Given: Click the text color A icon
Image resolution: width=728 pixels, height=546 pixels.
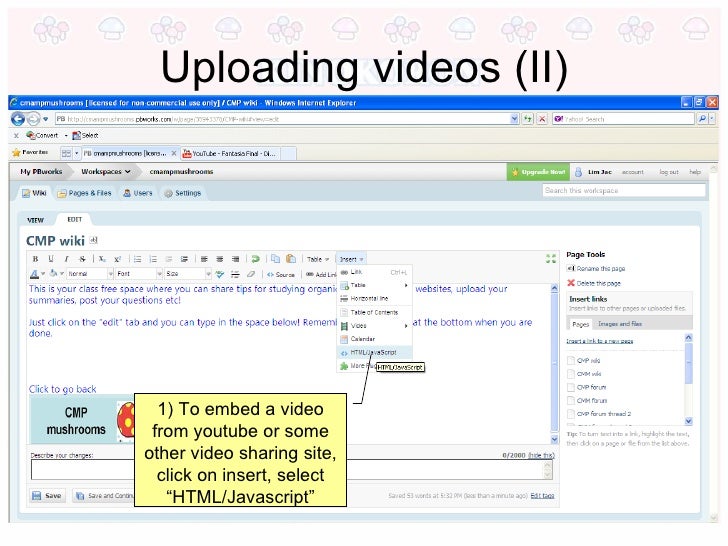Looking at the screenshot, I should 34,274.
